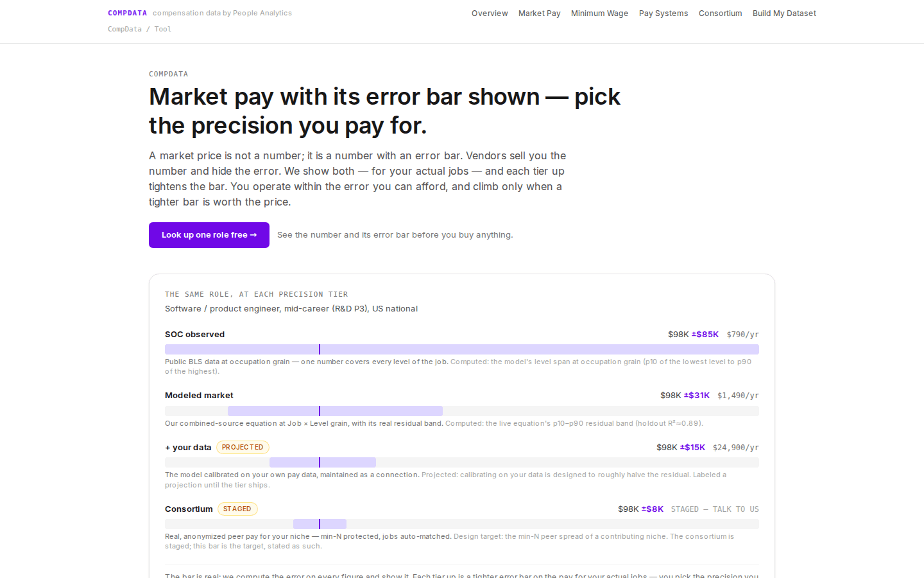This screenshot has height=578, width=924.
Task: Click the role description Software / product engineer
Action: (x=291, y=309)
